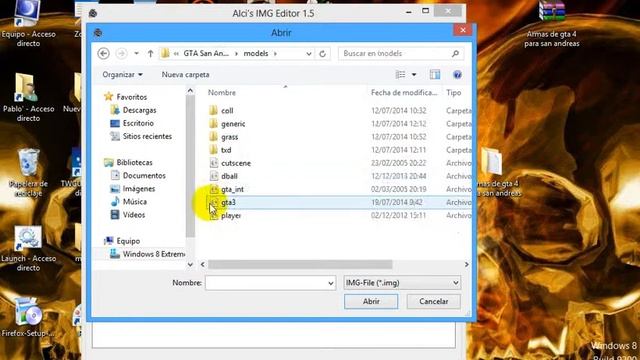640x360 pixels.
Task: Click the sidebar scroll down arrow
Action: tap(190, 264)
